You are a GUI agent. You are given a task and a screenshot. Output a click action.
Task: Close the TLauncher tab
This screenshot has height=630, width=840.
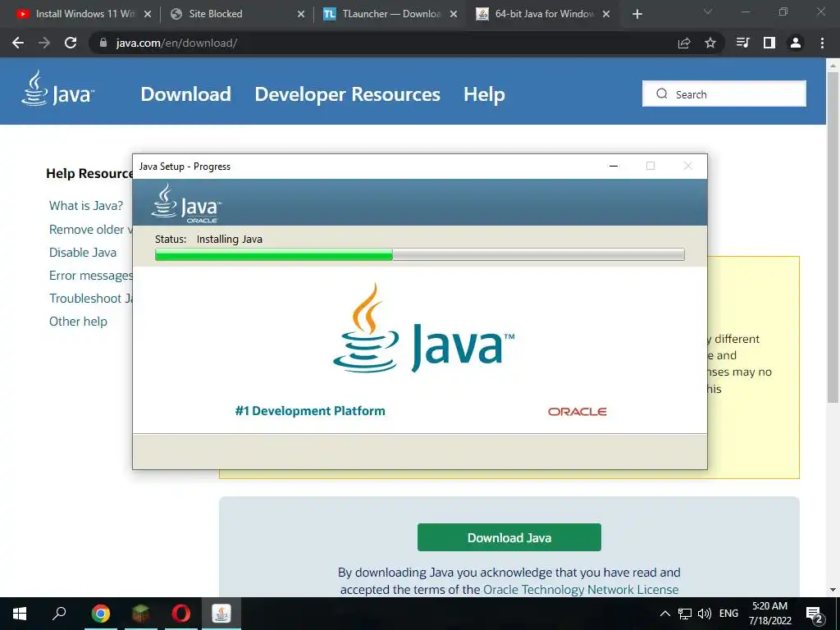[x=453, y=14]
